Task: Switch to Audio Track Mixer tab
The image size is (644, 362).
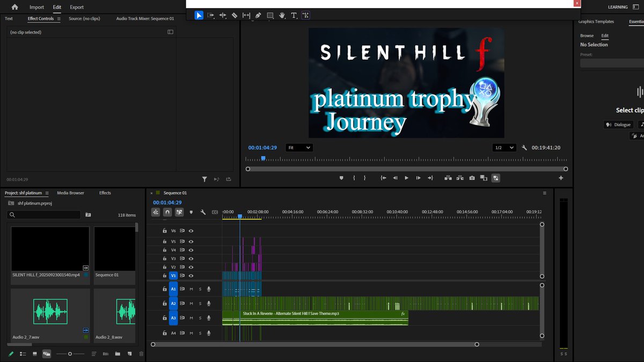Action: coord(145,18)
